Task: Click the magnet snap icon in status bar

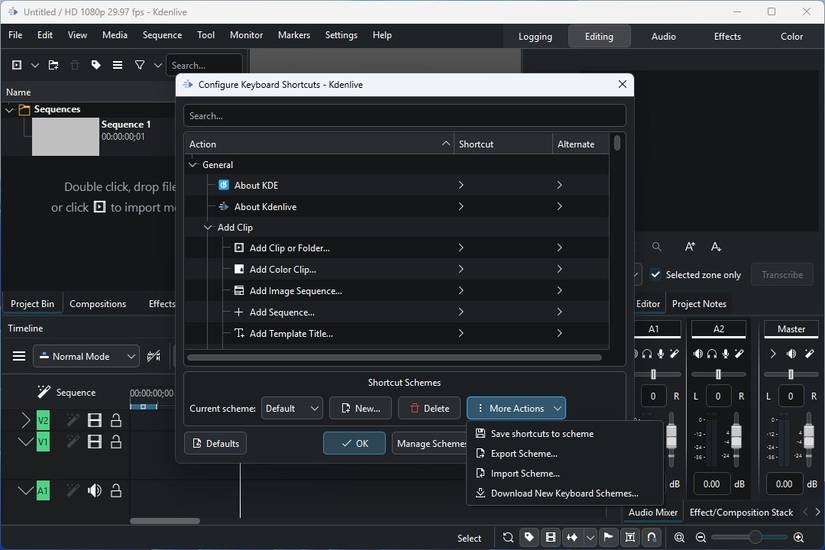Action: pos(651,537)
